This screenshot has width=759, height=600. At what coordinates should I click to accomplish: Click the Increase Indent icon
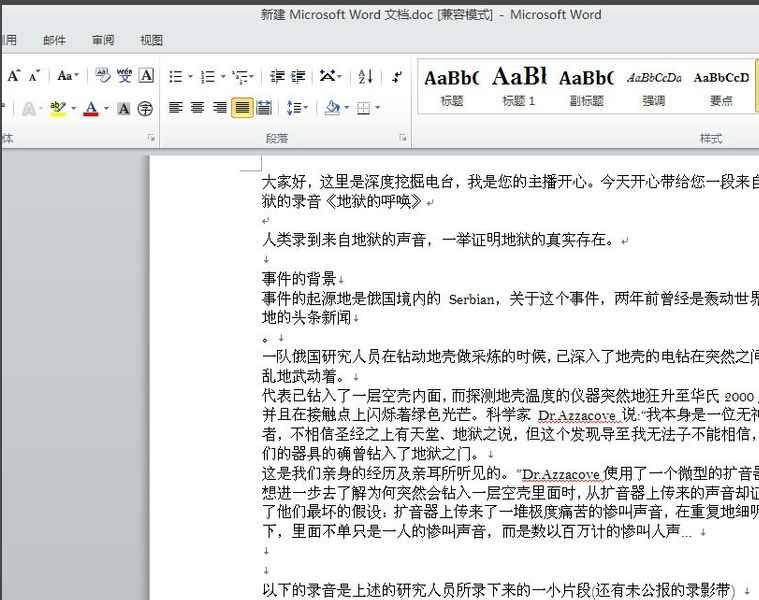click(x=298, y=76)
